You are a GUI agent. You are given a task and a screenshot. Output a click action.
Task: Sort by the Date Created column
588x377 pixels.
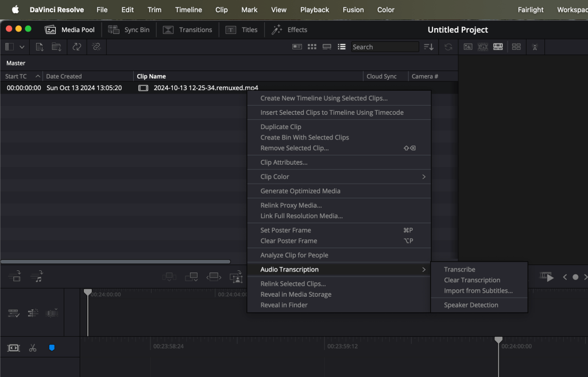(88, 76)
